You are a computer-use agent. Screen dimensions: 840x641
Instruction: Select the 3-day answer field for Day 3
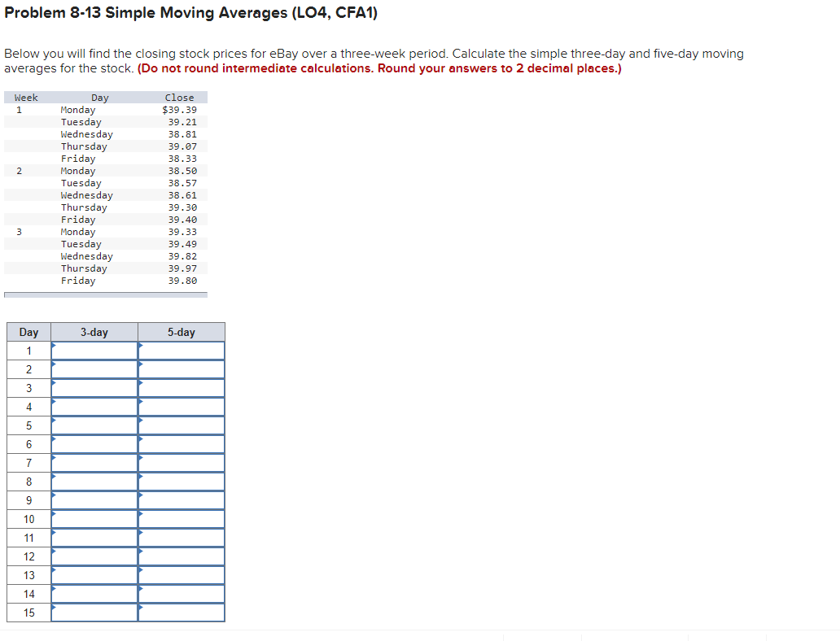[x=94, y=388]
